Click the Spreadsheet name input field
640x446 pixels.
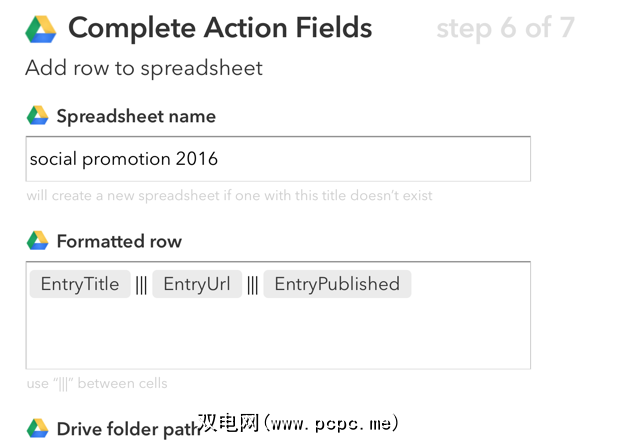pyautogui.click(x=278, y=159)
